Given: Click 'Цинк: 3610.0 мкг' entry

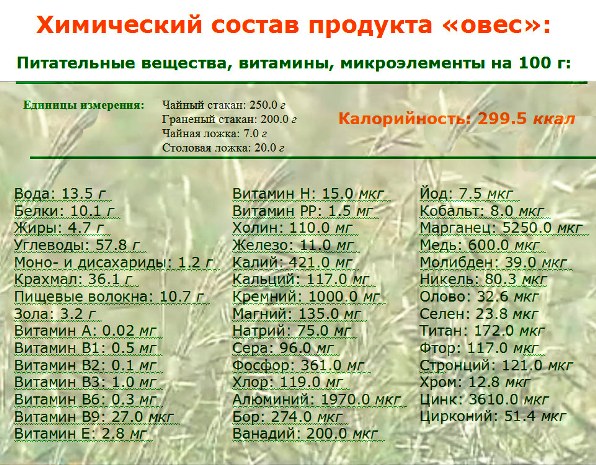Looking at the screenshot, I should [484, 399].
